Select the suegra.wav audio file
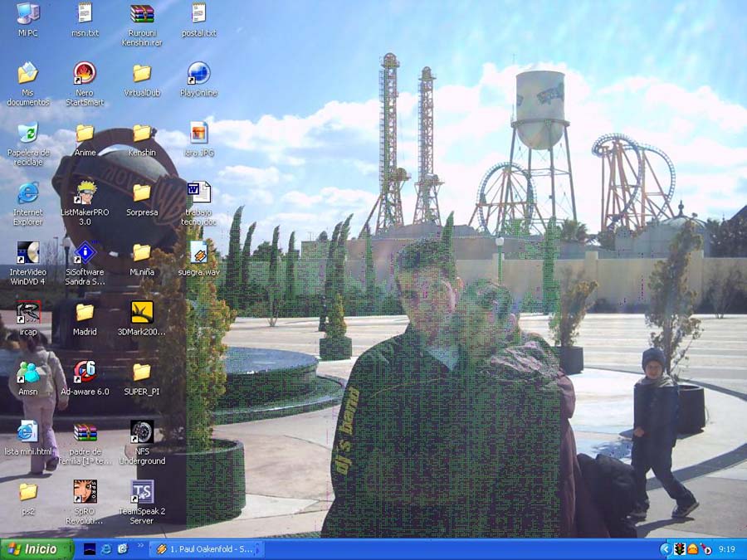747x560 pixels. 198,253
